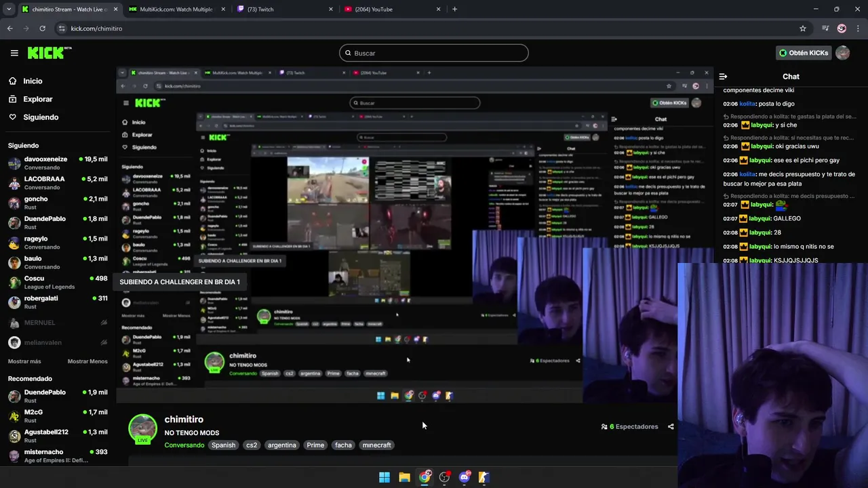This screenshot has height=488, width=868.
Task: Open LACOBRAAA channel in sidebar
Action: 58,183
